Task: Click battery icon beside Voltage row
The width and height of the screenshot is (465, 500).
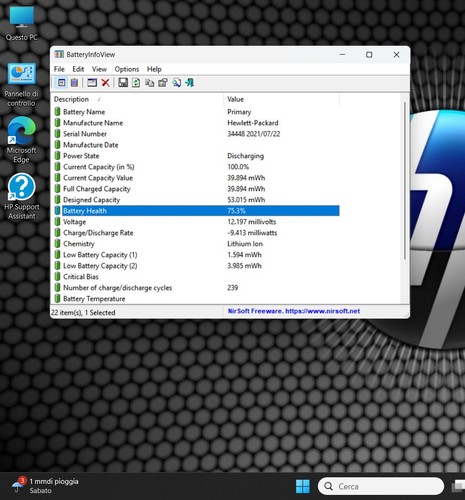Action: tap(58, 222)
